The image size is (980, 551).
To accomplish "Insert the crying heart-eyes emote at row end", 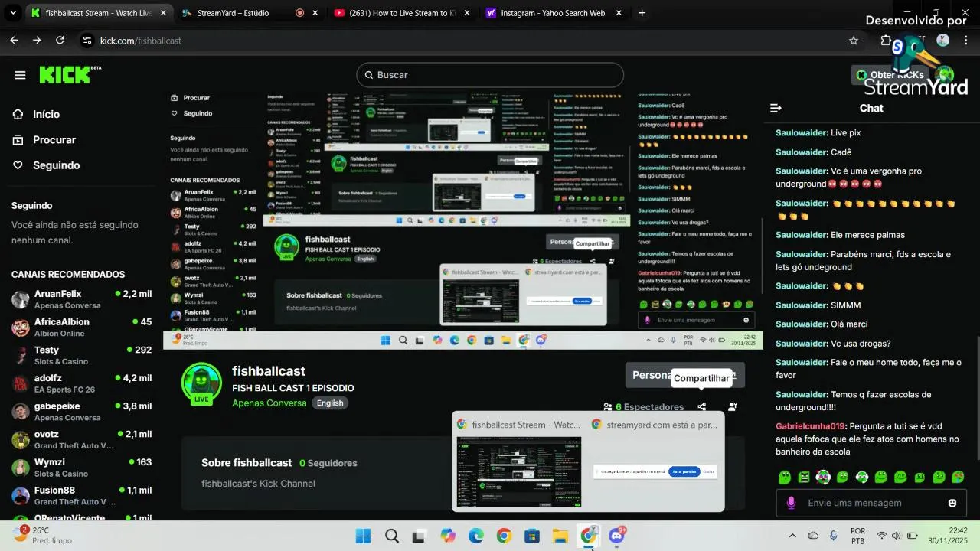I will (958, 478).
